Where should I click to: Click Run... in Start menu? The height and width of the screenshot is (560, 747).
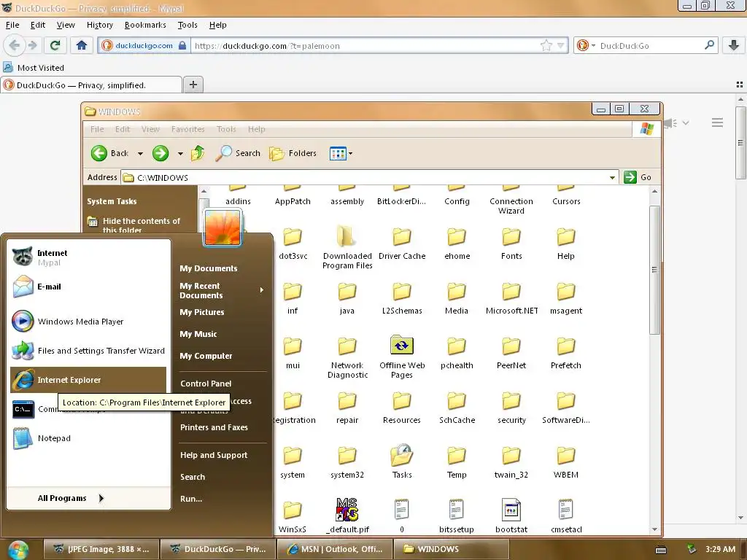coord(191,499)
